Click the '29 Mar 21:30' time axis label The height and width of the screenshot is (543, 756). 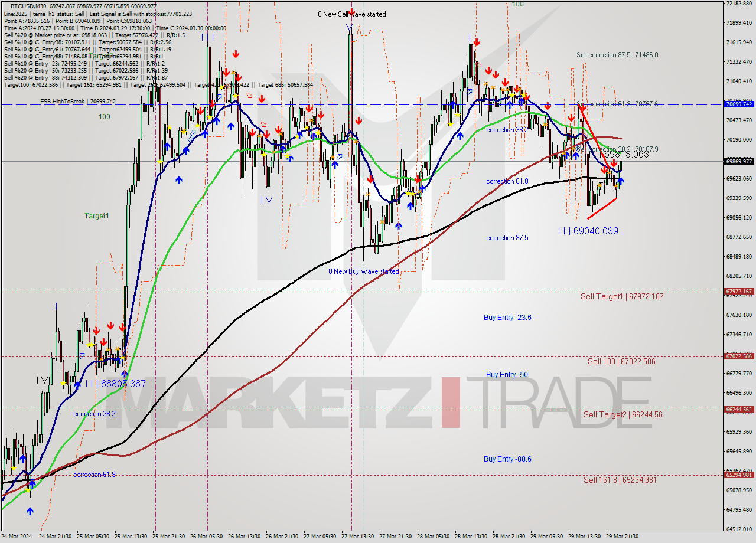point(623,537)
